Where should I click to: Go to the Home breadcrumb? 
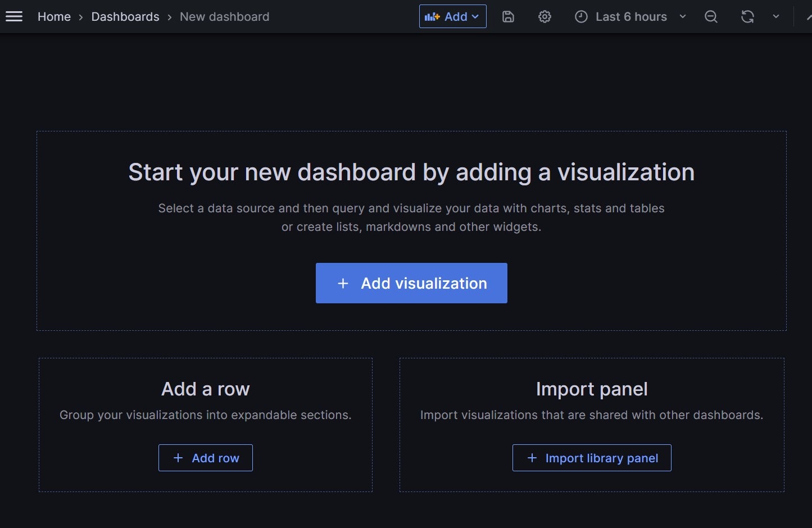[x=54, y=17]
